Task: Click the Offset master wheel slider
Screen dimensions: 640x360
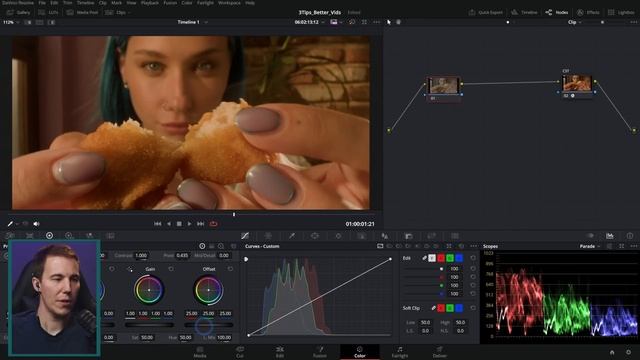Action: (x=209, y=325)
